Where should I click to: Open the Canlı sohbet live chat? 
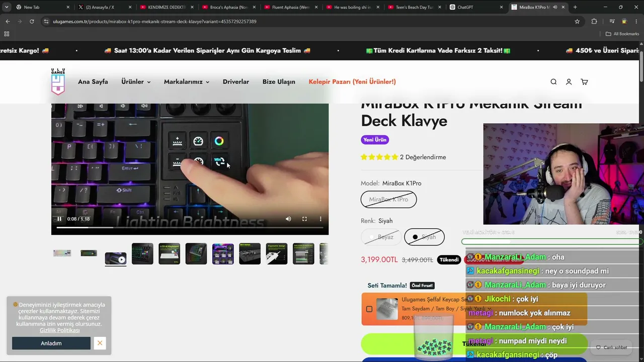click(611, 347)
